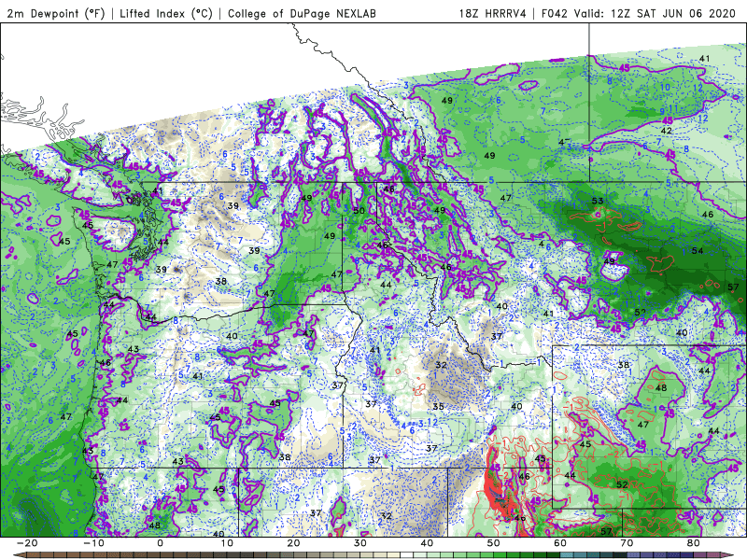Click the "40" tick label on the colorbar
Screen dimensions: 747x560
[x=427, y=543]
